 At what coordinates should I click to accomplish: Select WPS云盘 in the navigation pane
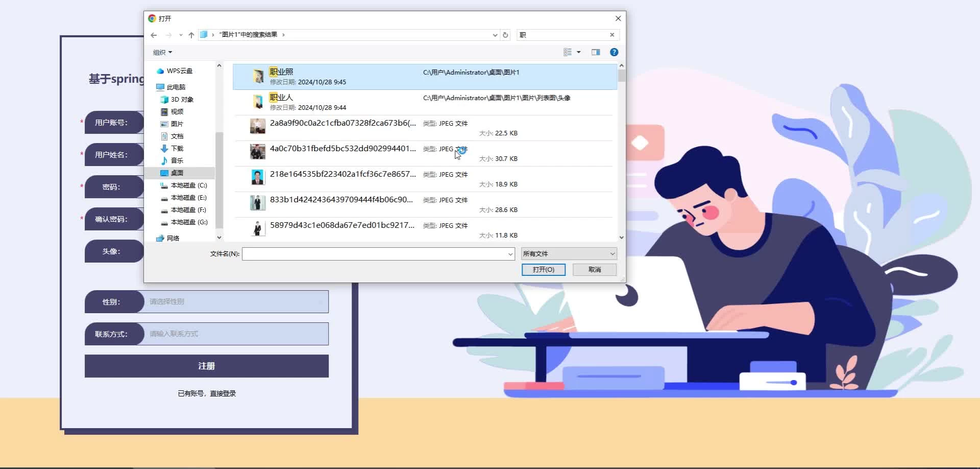click(175, 71)
